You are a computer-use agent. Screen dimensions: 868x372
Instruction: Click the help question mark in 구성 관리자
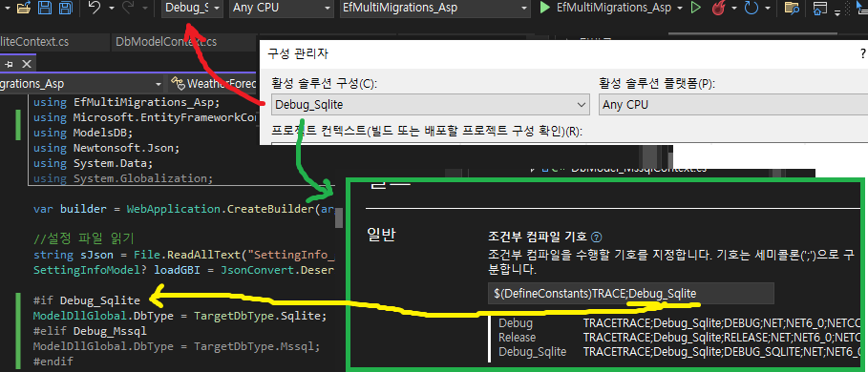click(x=862, y=53)
